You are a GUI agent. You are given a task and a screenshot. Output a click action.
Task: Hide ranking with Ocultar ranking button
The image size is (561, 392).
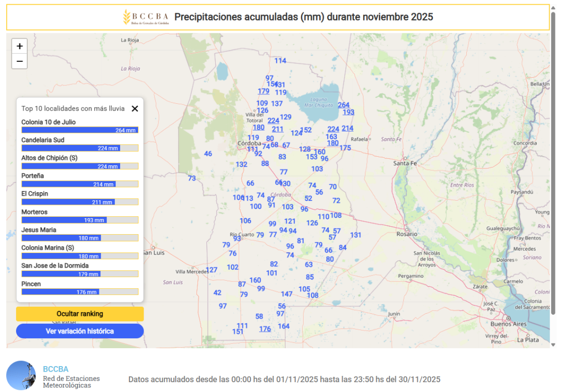pos(80,314)
